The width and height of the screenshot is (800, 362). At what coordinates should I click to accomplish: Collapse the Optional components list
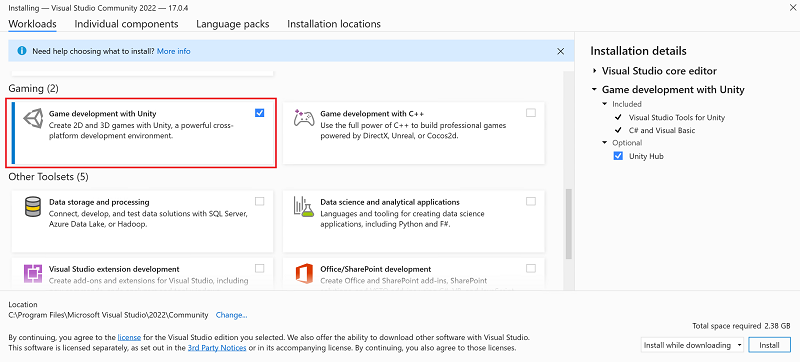pos(605,143)
